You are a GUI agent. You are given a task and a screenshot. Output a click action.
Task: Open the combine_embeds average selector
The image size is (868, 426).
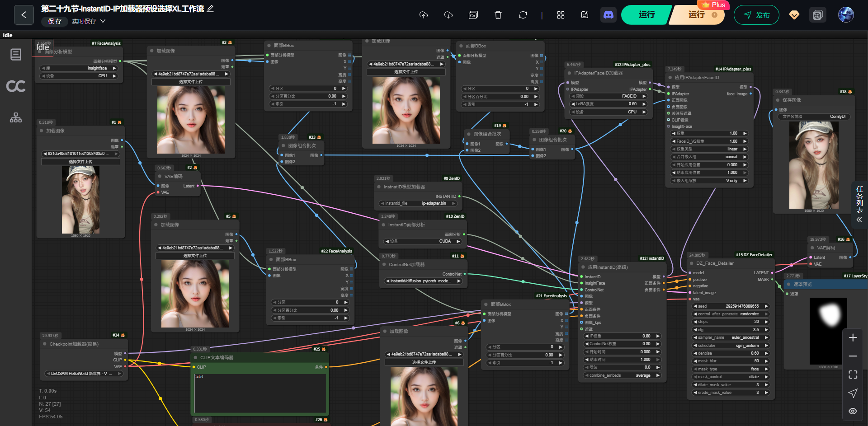pyautogui.click(x=622, y=375)
